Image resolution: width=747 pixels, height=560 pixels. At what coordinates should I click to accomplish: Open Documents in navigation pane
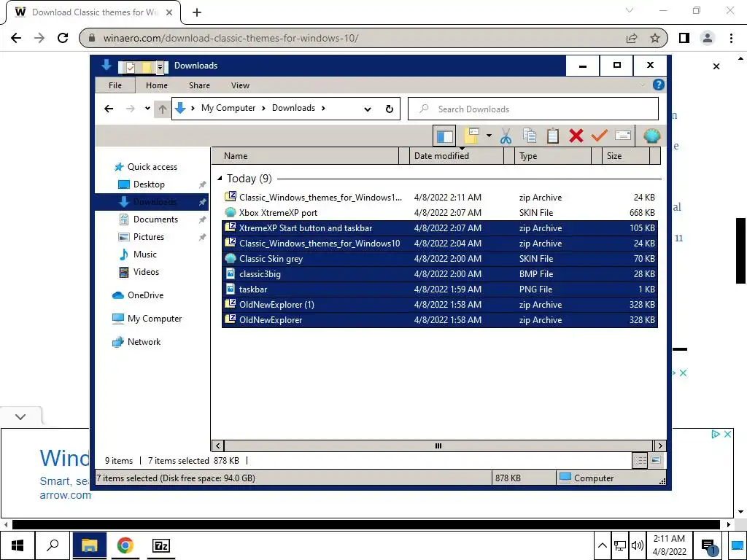pyautogui.click(x=155, y=219)
